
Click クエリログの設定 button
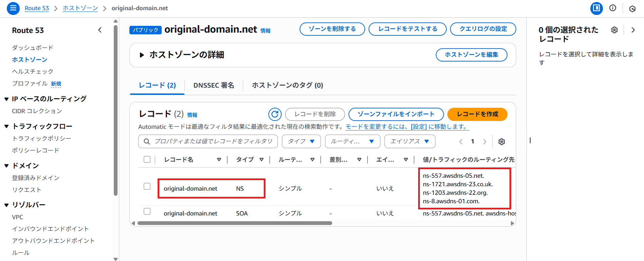point(483,29)
